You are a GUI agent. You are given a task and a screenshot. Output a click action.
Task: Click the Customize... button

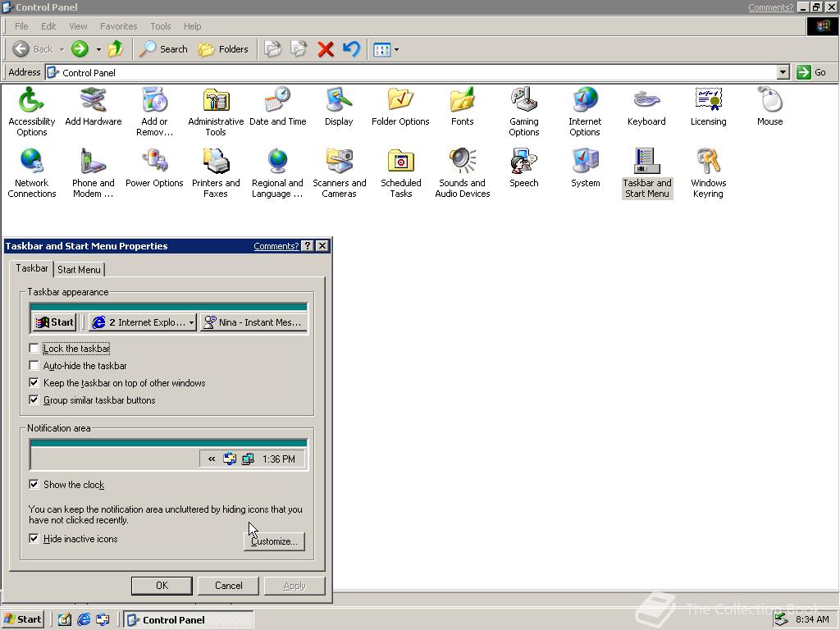(x=274, y=541)
